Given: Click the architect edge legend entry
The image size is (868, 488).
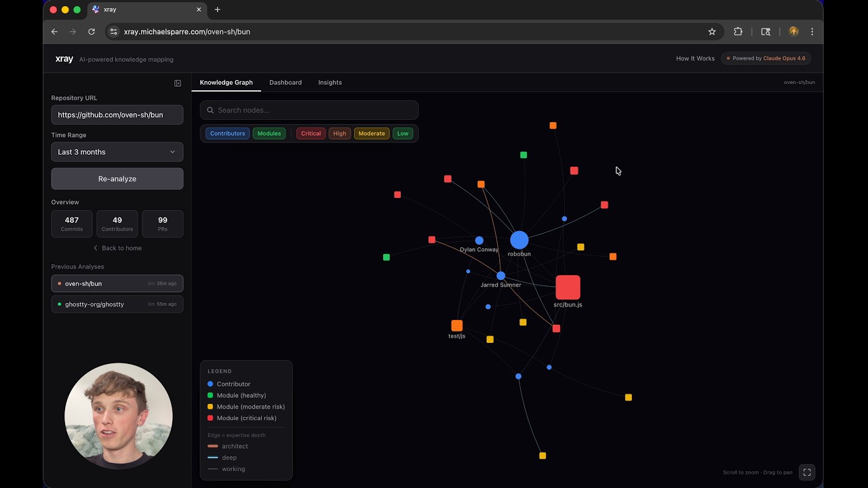Looking at the screenshot, I should pyautogui.click(x=228, y=446).
